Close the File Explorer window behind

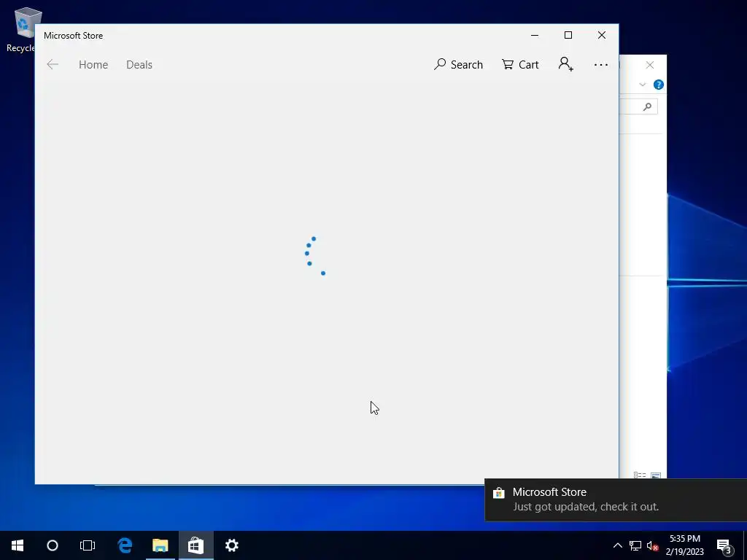650,65
